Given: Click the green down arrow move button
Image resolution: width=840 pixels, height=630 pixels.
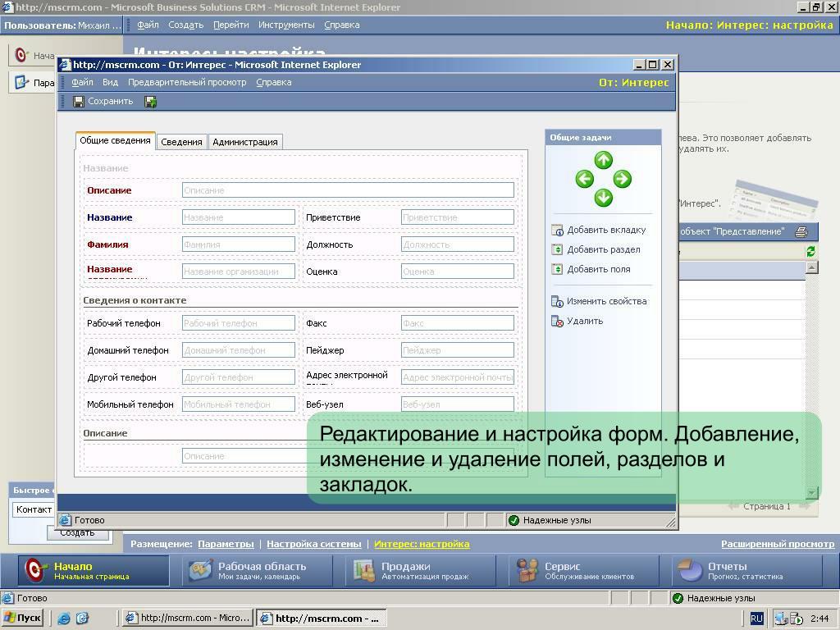Looking at the screenshot, I should point(603,198).
